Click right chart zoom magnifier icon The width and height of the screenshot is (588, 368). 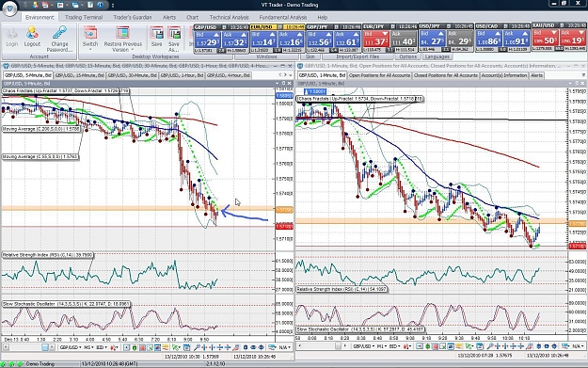490,347
